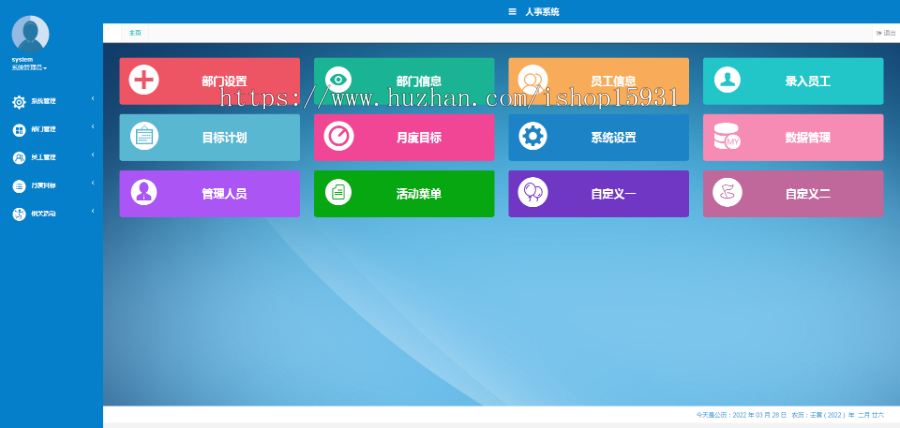Select the balloon icon on 自定义一
This screenshot has height=428, width=900.
(x=533, y=193)
